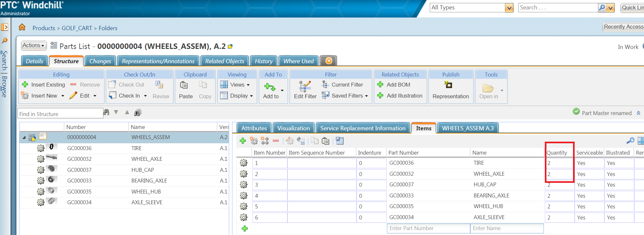Click the red minus remove icon in the Items toolbar
The height and width of the screenshot is (235, 644).
(x=276, y=141)
